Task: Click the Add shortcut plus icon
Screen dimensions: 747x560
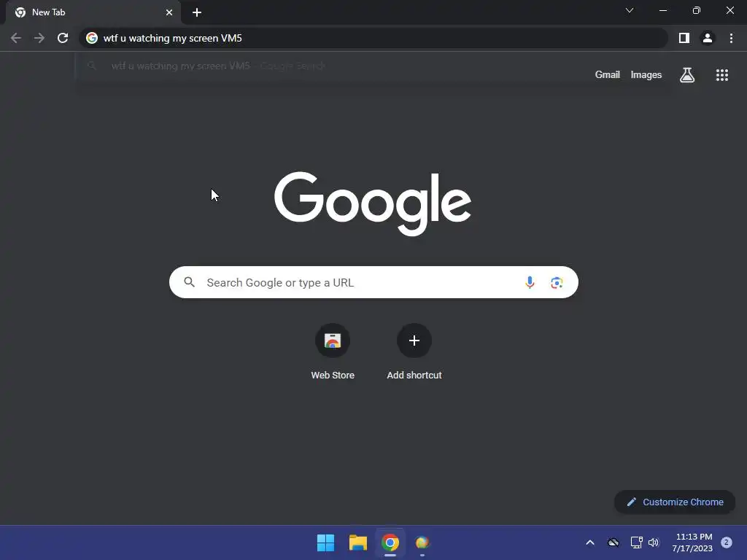Action: (x=414, y=341)
